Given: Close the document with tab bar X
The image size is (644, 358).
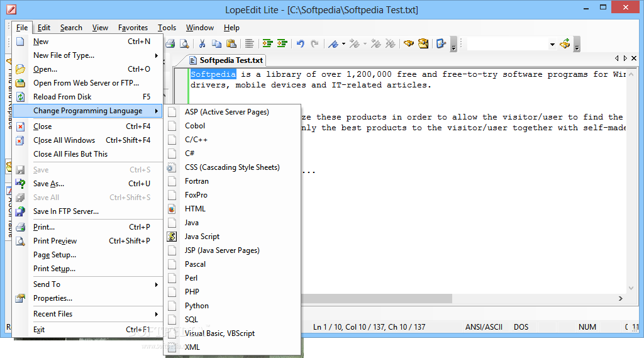Looking at the screenshot, I should pyautogui.click(x=634, y=59).
